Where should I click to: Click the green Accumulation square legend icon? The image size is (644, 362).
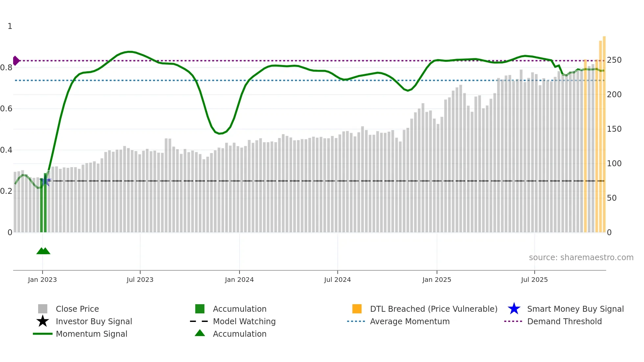pos(200,309)
